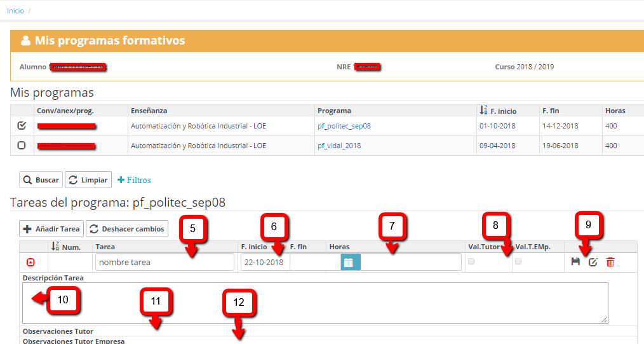Image resolution: width=644 pixels, height=344 pixels.
Task: Click the Buscar button
Action: [41, 180]
